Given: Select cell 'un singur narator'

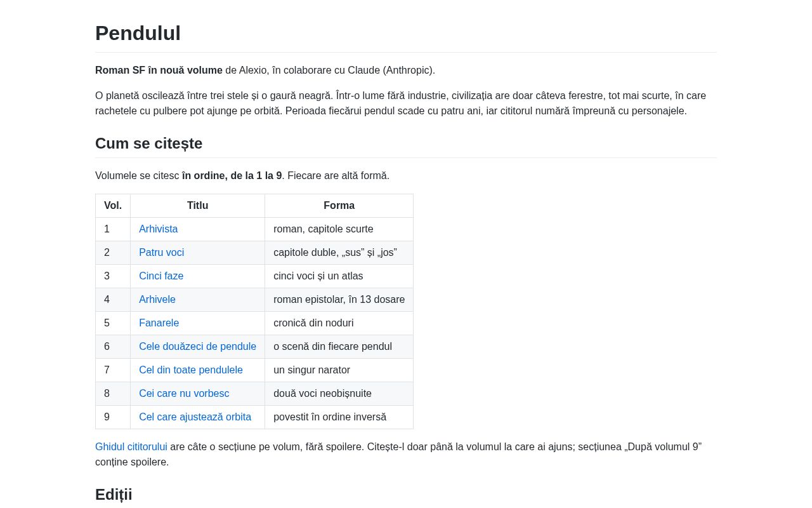Looking at the screenshot, I should click(x=339, y=370).
